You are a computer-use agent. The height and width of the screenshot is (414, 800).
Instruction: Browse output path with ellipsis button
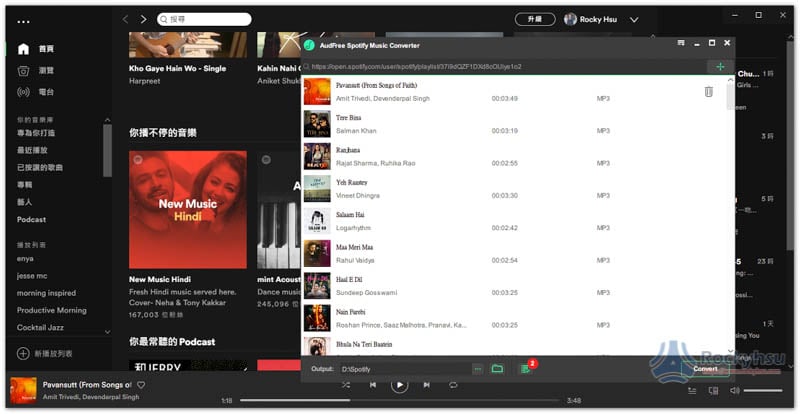click(478, 369)
